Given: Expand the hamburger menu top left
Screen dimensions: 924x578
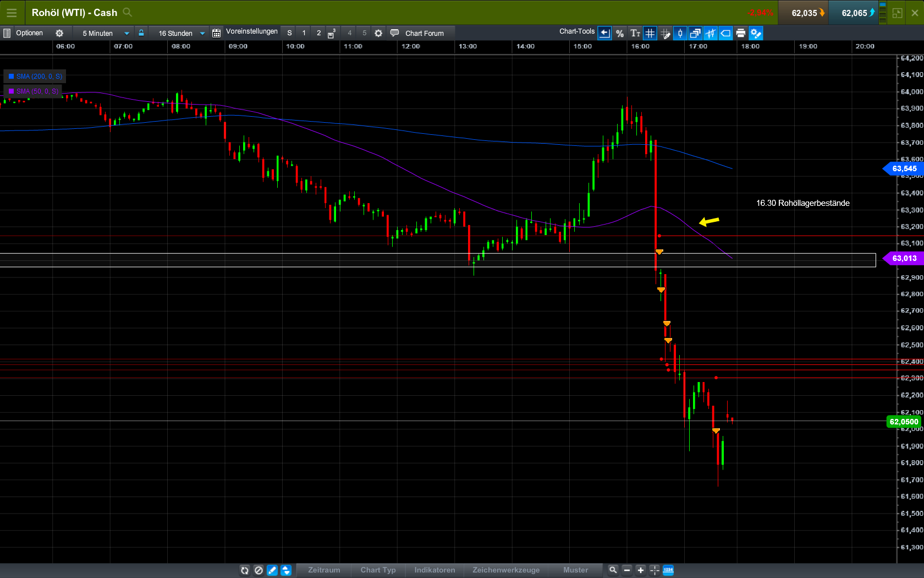Looking at the screenshot, I should click(x=12, y=12).
